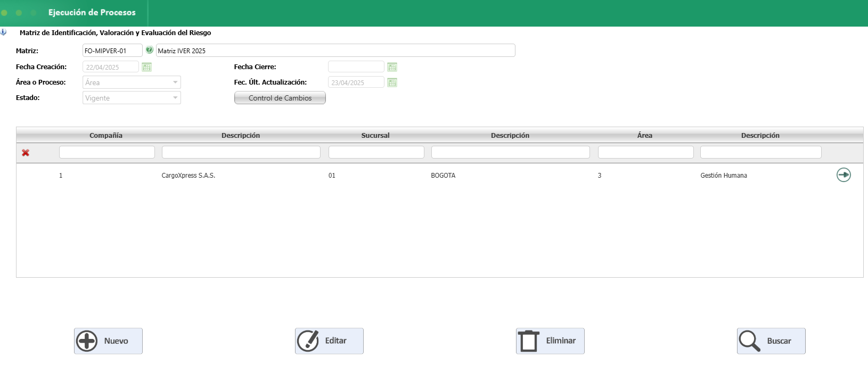Viewport: 868px width, 382px height.
Task: Expand the Área o Proceso dropdown
Action: point(175,82)
